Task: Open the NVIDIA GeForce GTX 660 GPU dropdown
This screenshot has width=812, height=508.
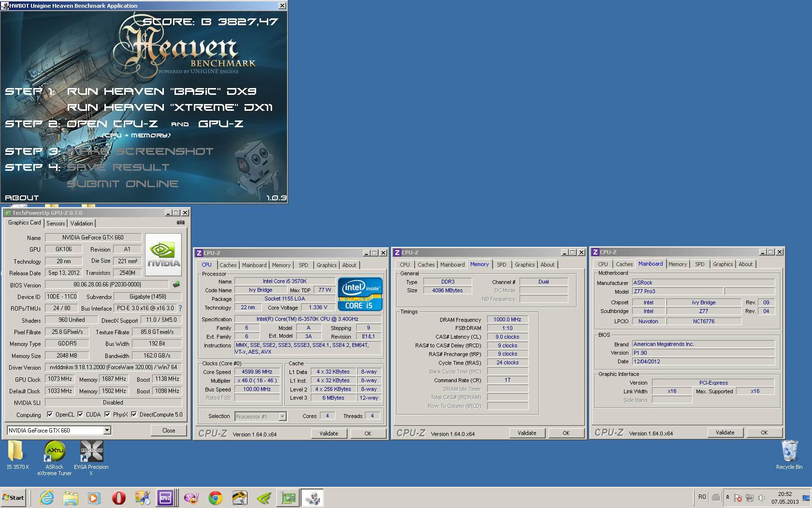Action: click(x=59, y=431)
